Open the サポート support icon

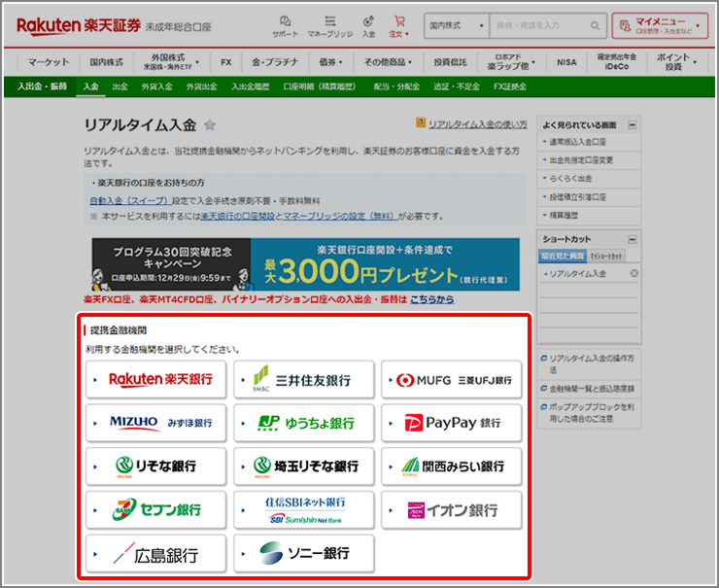pyautogui.click(x=285, y=26)
